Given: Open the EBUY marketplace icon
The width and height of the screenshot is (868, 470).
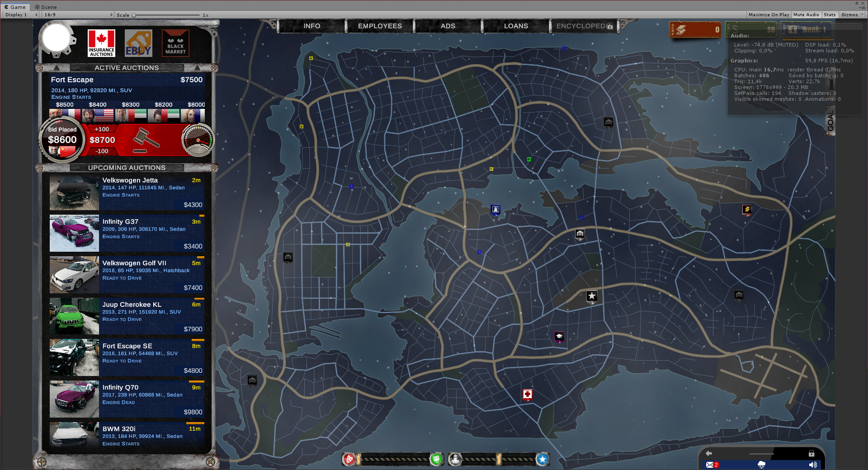Looking at the screenshot, I should pyautogui.click(x=138, y=43).
